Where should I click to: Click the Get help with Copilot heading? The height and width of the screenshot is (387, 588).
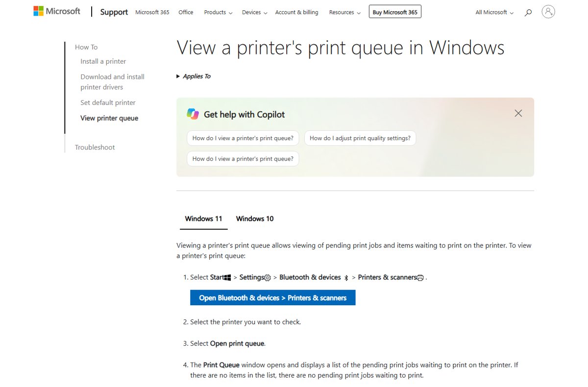click(244, 114)
